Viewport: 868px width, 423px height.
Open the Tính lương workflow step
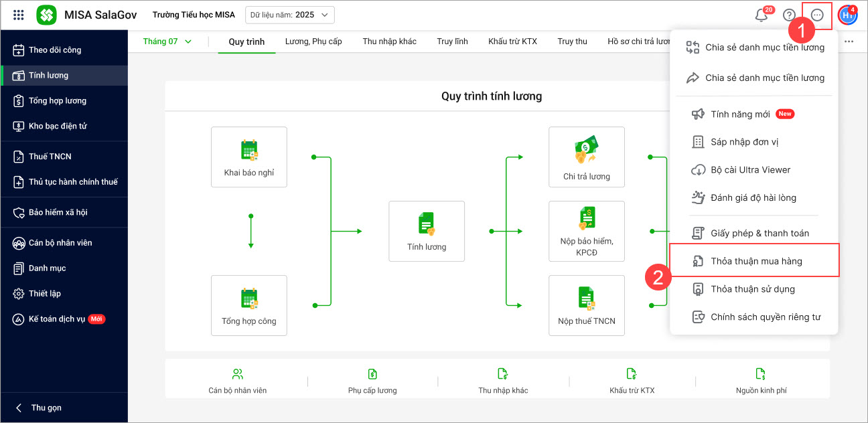point(427,231)
